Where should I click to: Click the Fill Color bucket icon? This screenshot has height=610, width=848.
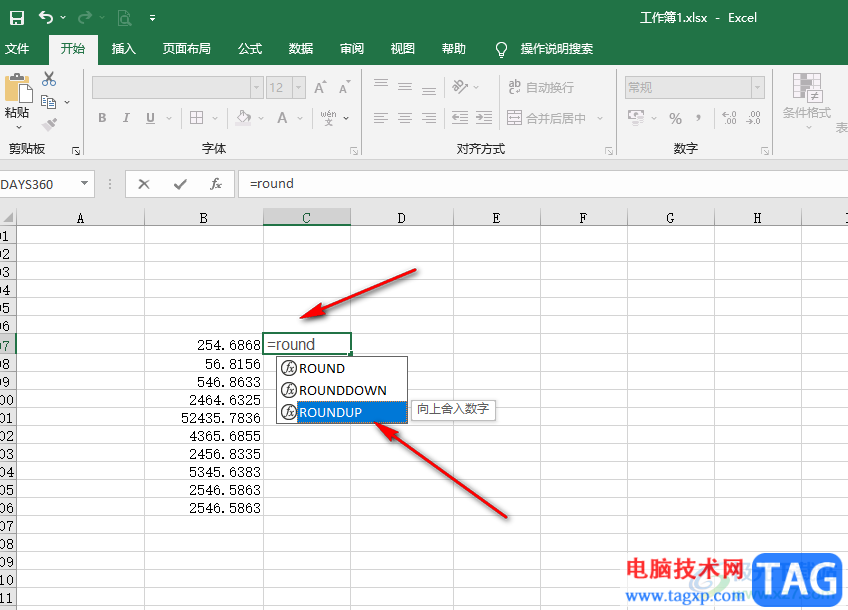[244, 118]
